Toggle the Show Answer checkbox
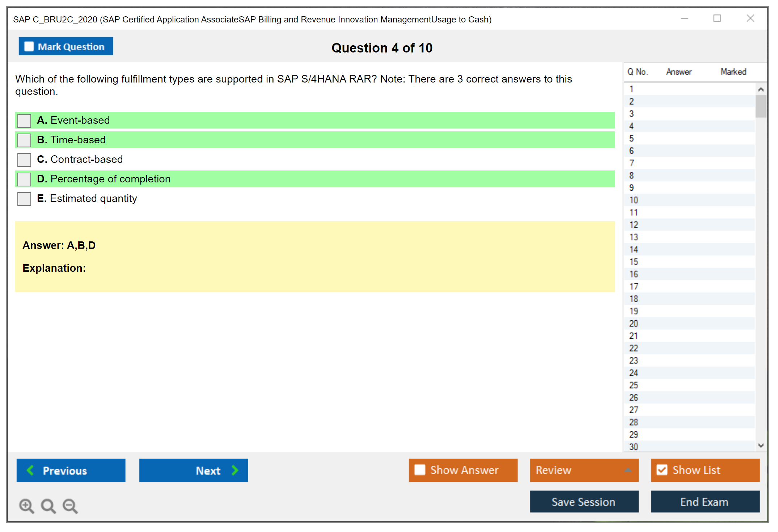The image size is (778, 532). click(x=420, y=470)
